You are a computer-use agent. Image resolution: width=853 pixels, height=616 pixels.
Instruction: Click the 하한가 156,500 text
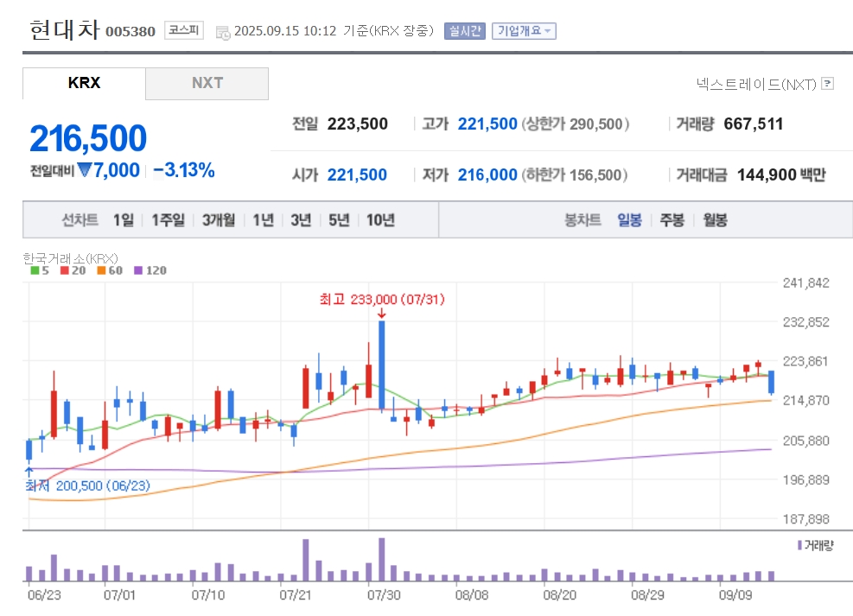[x=575, y=175]
